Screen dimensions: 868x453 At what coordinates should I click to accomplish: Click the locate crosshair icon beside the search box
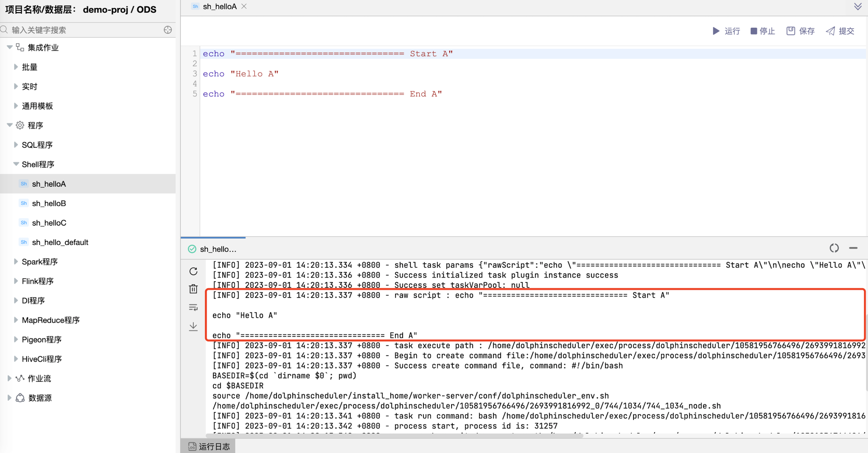pos(167,30)
